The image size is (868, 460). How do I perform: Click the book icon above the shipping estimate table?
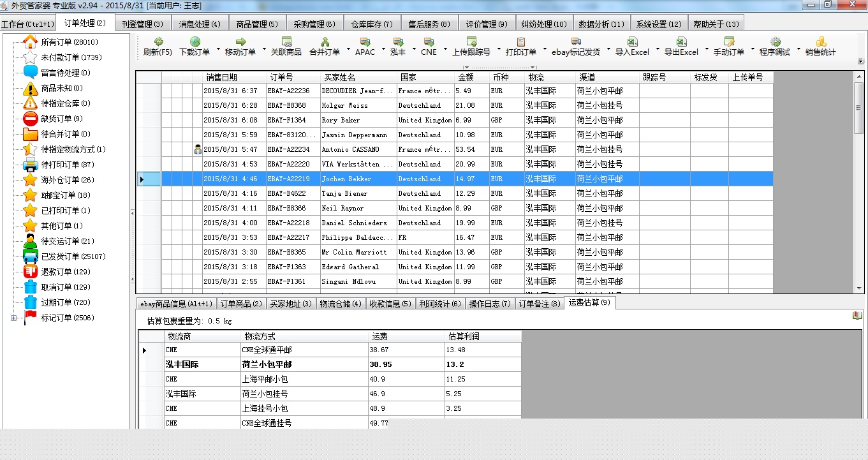pyautogui.click(x=857, y=315)
